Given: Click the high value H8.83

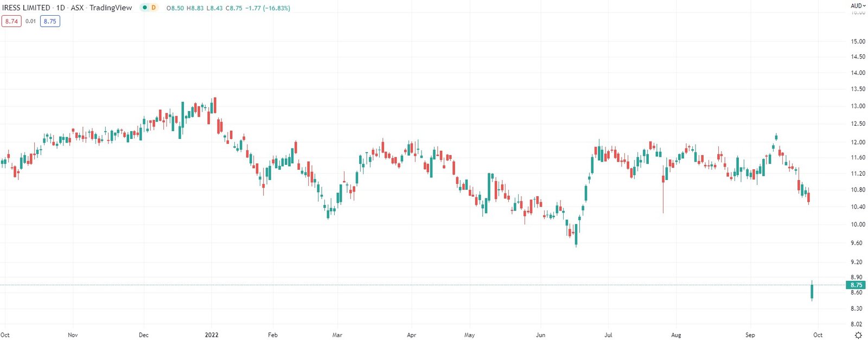Looking at the screenshot, I should (195, 8).
